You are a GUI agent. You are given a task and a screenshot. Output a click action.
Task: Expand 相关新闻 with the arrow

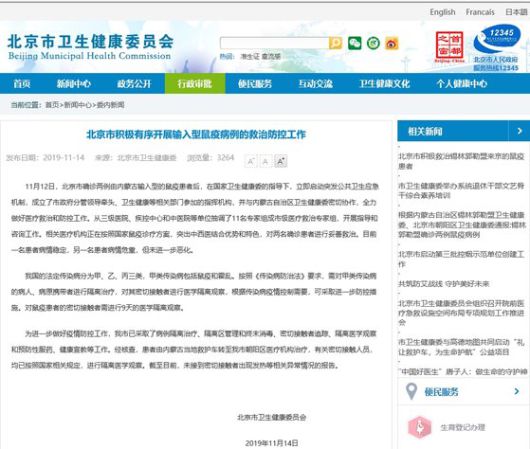[x=520, y=131]
